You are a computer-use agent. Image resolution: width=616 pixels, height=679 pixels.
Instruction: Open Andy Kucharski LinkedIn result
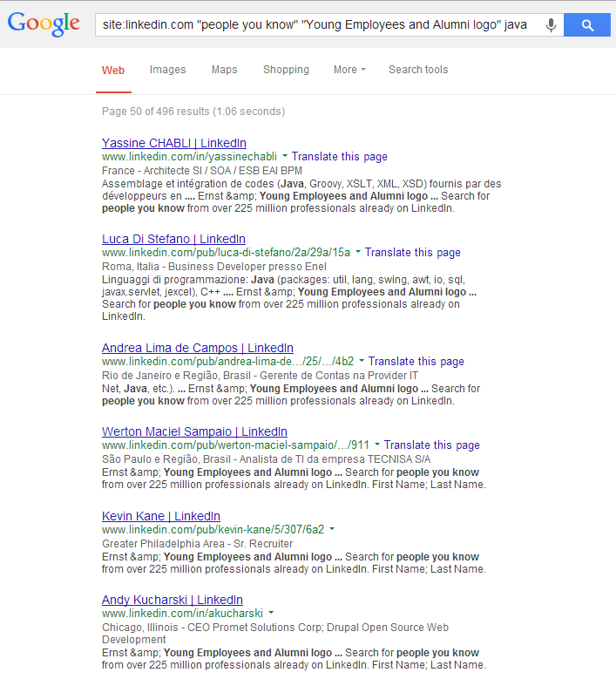(x=173, y=600)
